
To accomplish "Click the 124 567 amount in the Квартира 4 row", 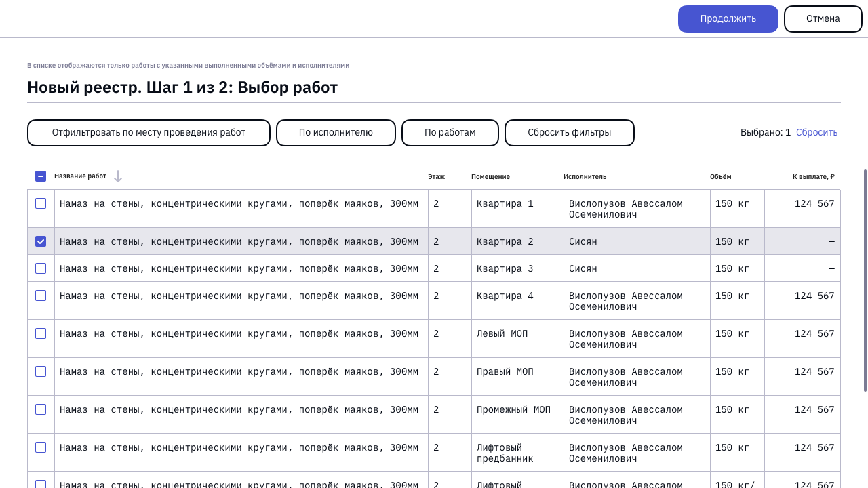I will (x=814, y=296).
